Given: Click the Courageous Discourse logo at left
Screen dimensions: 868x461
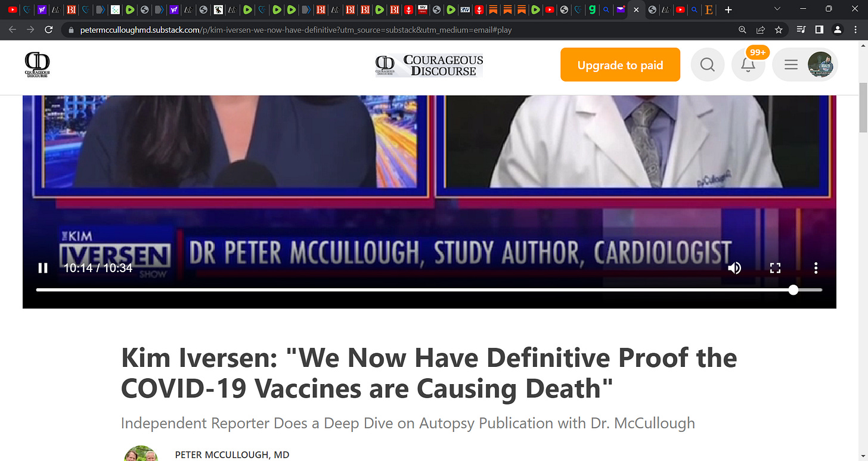Looking at the screenshot, I should (37, 65).
